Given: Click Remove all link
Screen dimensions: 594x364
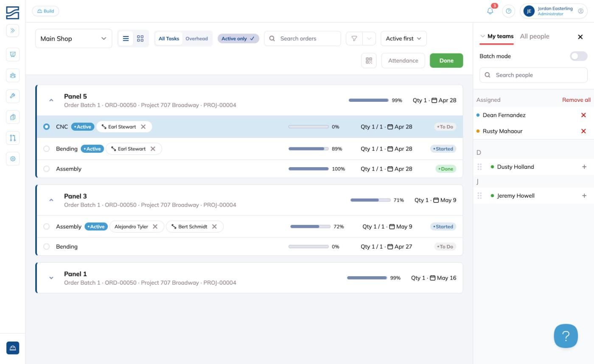Looking at the screenshot, I should 576,100.
